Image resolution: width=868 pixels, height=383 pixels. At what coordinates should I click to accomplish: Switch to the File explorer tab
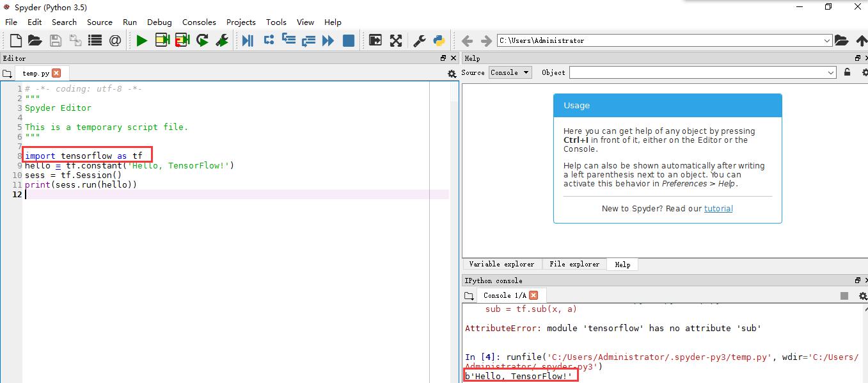[x=574, y=264]
